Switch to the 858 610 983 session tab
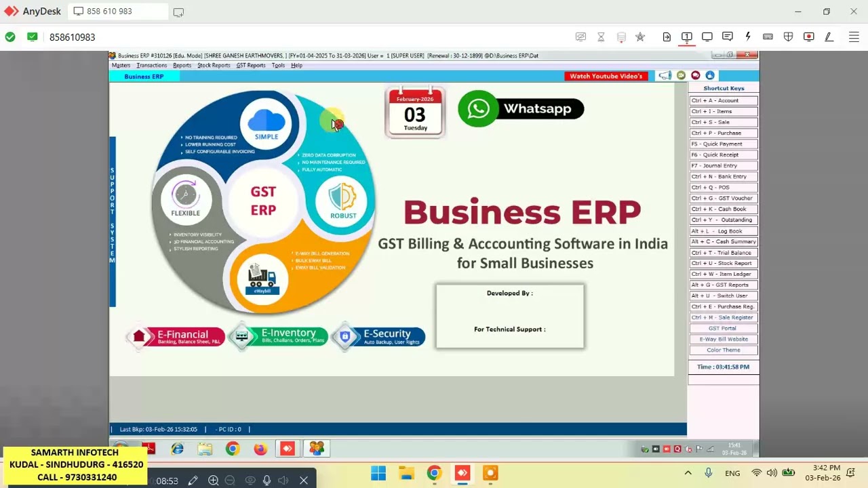Image resolution: width=868 pixels, height=488 pixels. point(118,12)
